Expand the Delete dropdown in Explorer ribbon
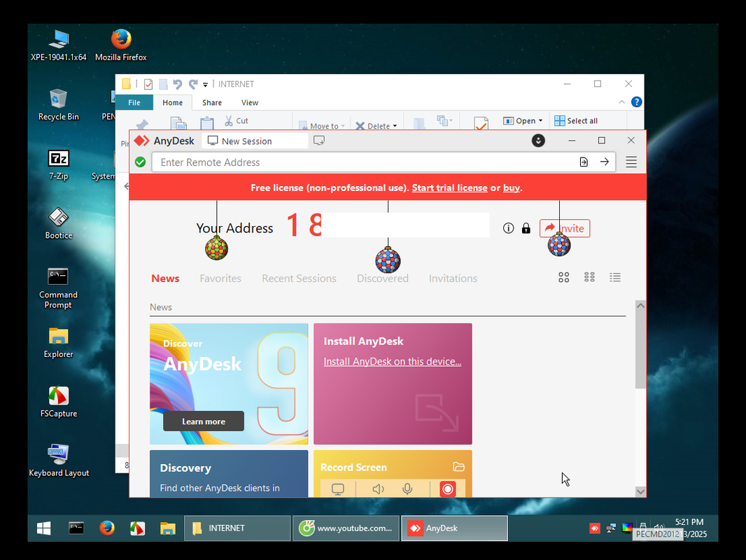This screenshot has height=560, width=746. [x=395, y=126]
